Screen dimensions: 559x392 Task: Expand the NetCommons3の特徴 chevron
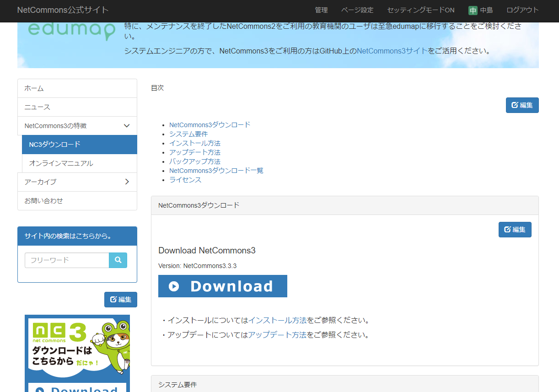(127, 126)
